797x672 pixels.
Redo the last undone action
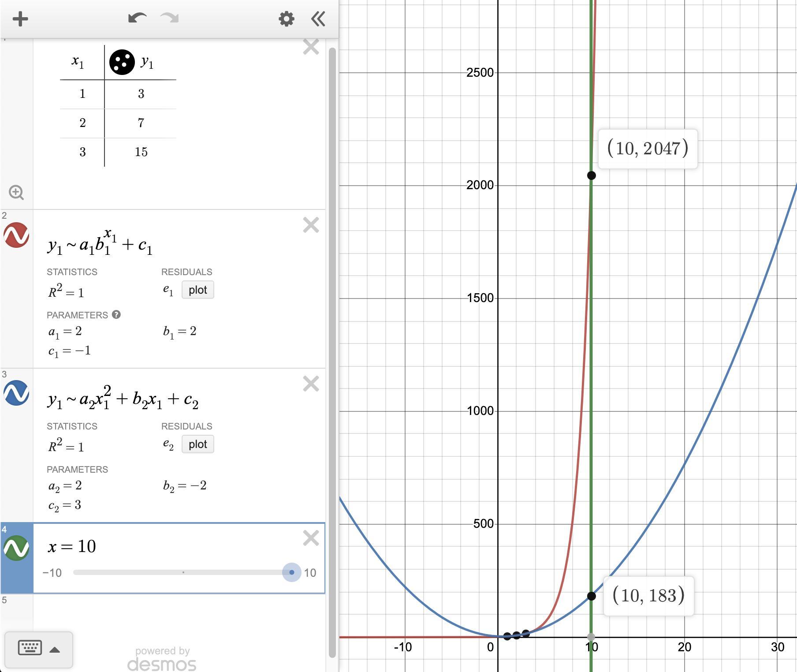(169, 18)
